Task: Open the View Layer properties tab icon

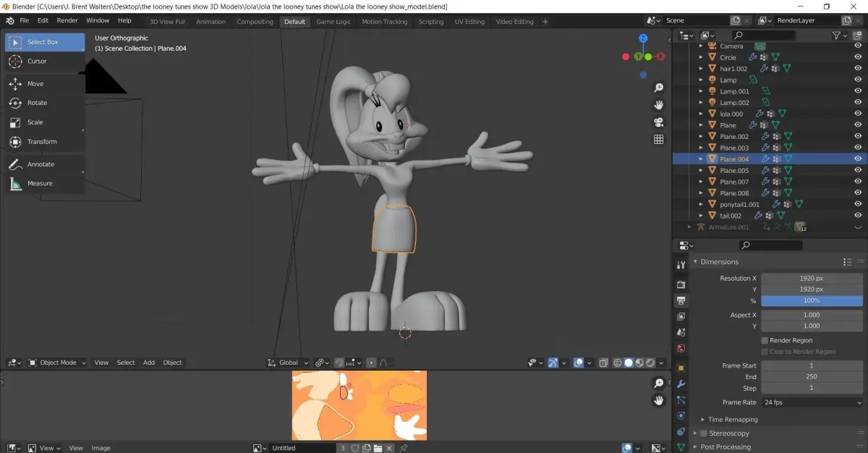Action: coord(681,317)
